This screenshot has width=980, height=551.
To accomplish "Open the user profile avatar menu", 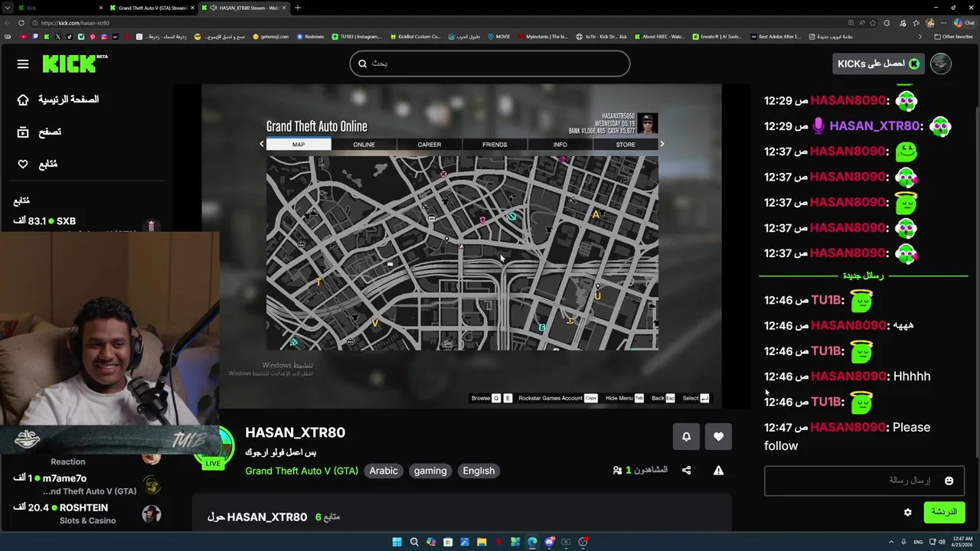I will coord(941,64).
